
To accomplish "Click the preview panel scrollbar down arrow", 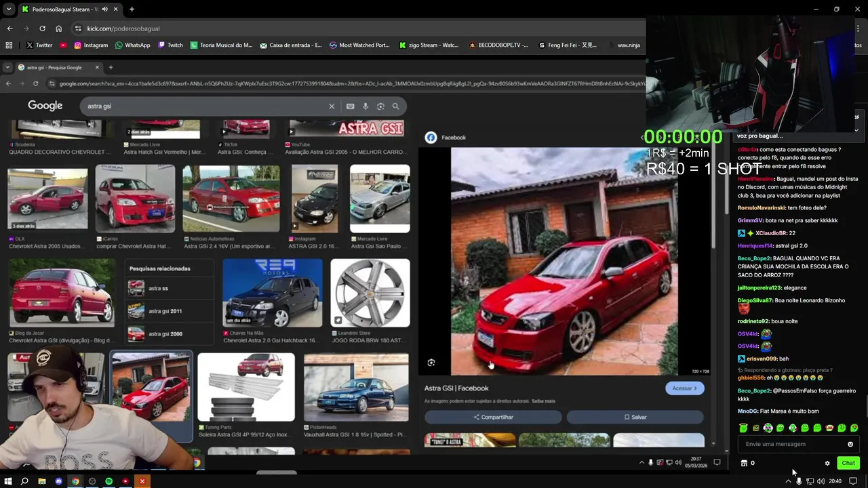I will 713,443.
